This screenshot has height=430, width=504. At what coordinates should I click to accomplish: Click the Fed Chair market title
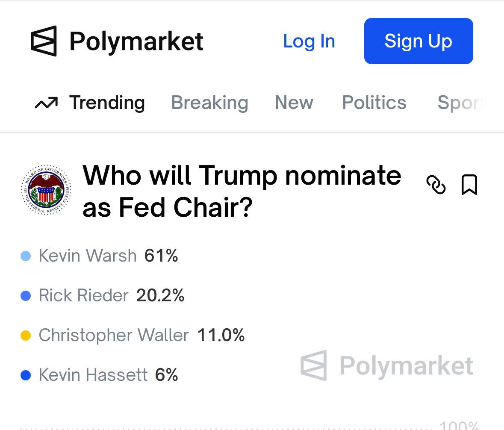tap(242, 191)
